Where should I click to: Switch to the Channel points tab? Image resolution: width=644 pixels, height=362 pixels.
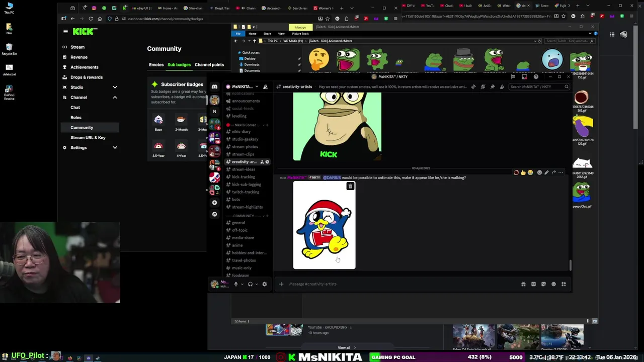[209, 64]
